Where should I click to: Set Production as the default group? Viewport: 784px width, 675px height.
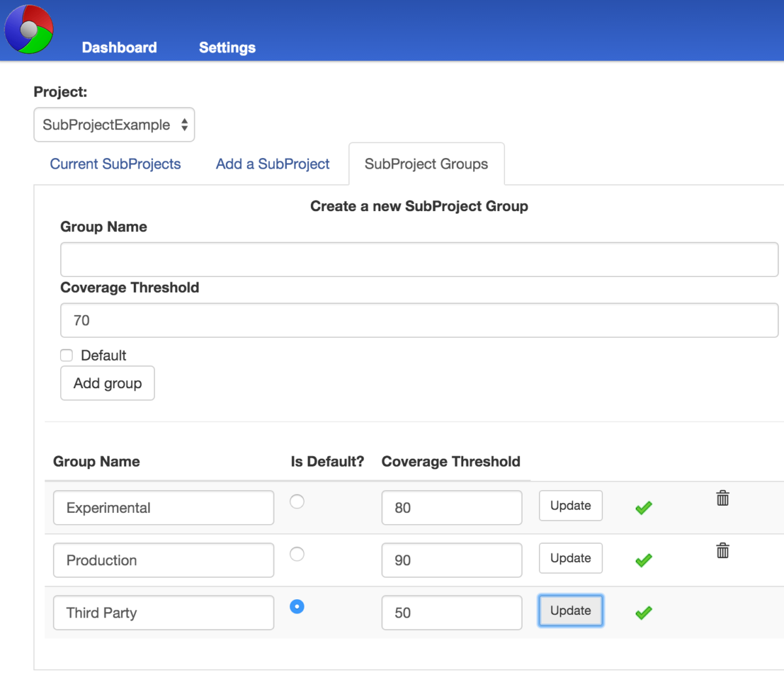point(297,553)
